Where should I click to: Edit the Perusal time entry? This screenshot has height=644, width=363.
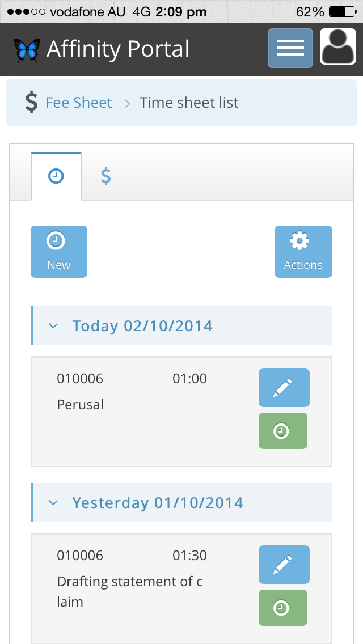284,388
